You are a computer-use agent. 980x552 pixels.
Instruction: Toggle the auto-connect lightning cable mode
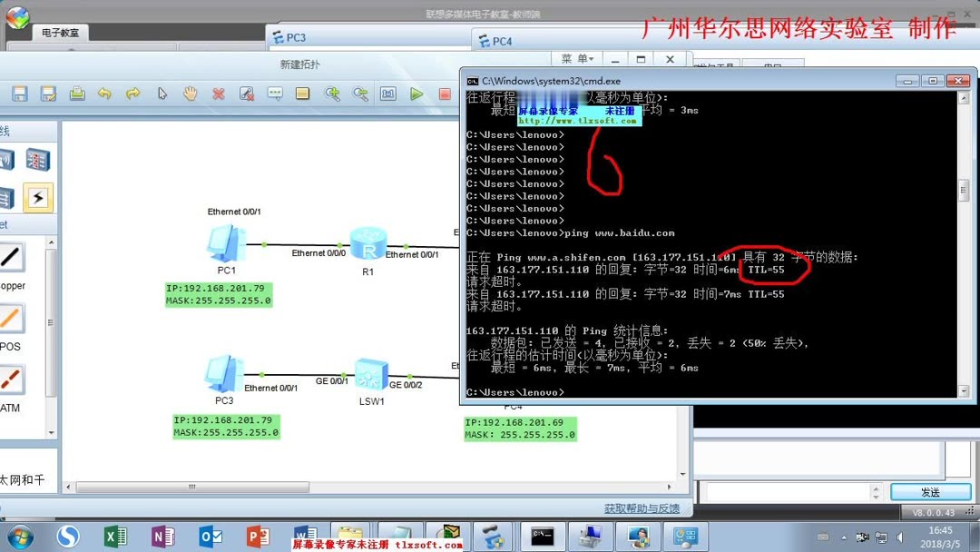coord(36,197)
